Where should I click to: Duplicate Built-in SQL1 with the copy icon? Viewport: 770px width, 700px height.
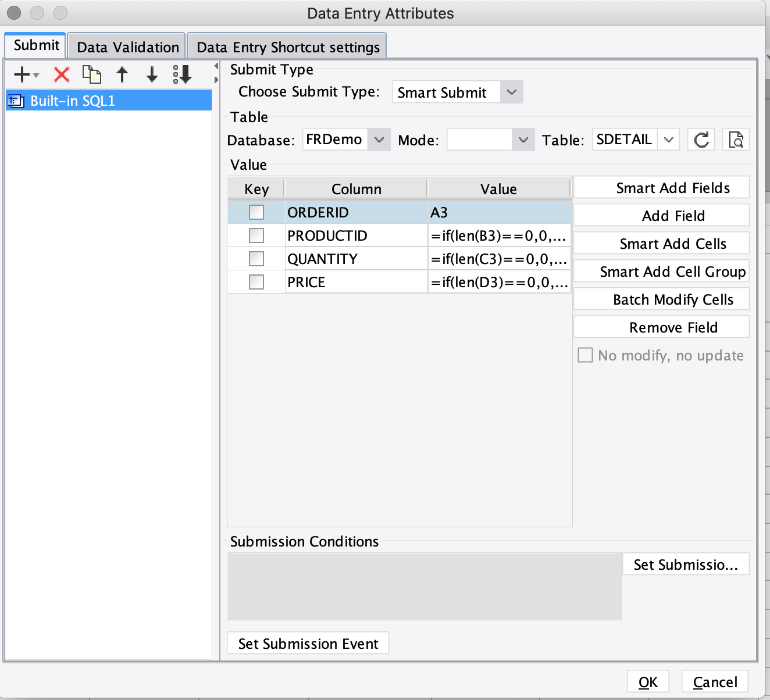pyautogui.click(x=91, y=74)
